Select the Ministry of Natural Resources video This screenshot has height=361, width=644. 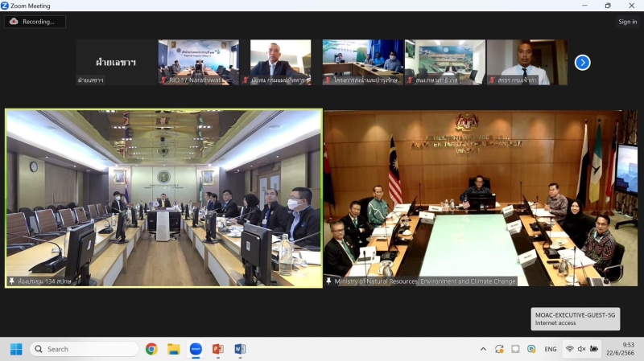[481, 198]
